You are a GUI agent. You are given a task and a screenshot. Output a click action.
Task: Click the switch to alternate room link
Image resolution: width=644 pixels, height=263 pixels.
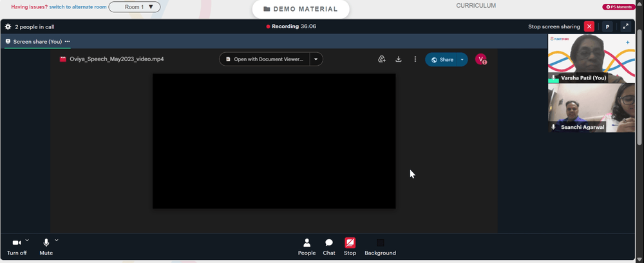point(78,7)
